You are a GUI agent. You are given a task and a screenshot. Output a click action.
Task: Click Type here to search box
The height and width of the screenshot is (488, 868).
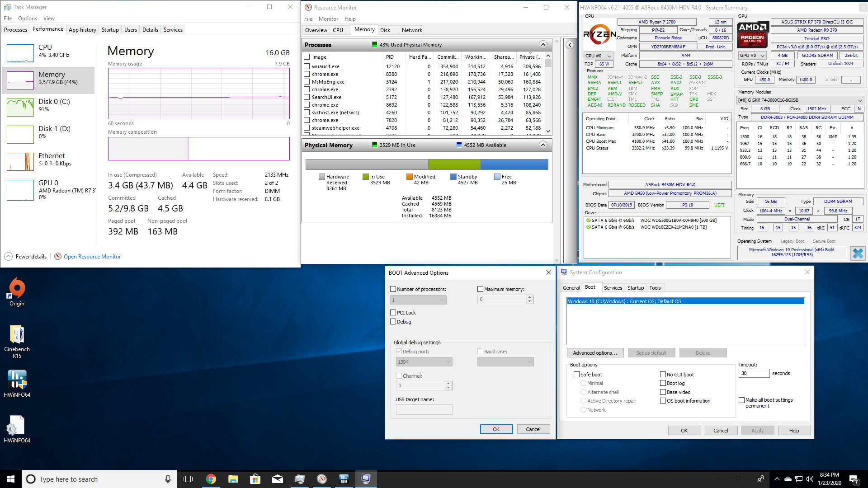(x=99, y=479)
